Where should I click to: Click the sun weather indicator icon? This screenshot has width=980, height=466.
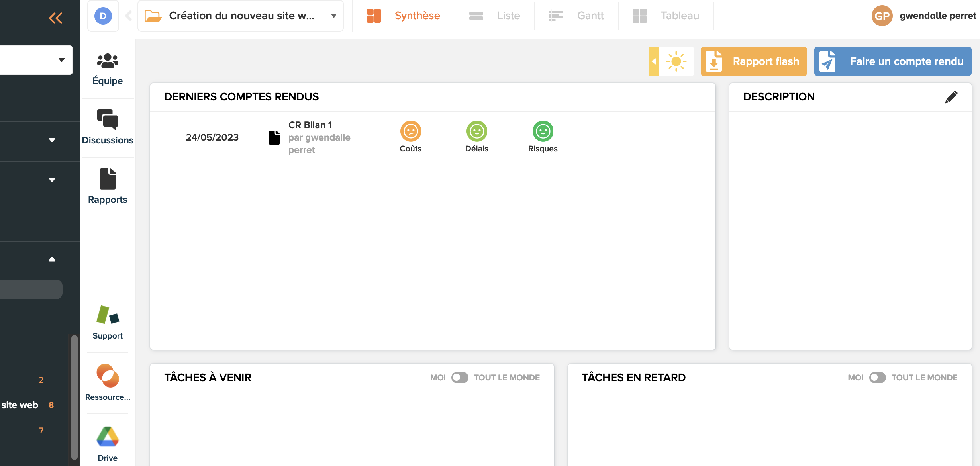676,61
